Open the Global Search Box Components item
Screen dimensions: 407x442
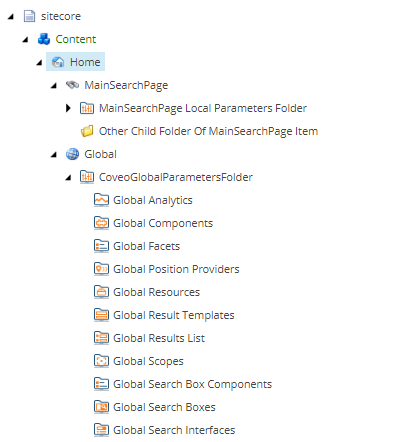click(x=192, y=384)
